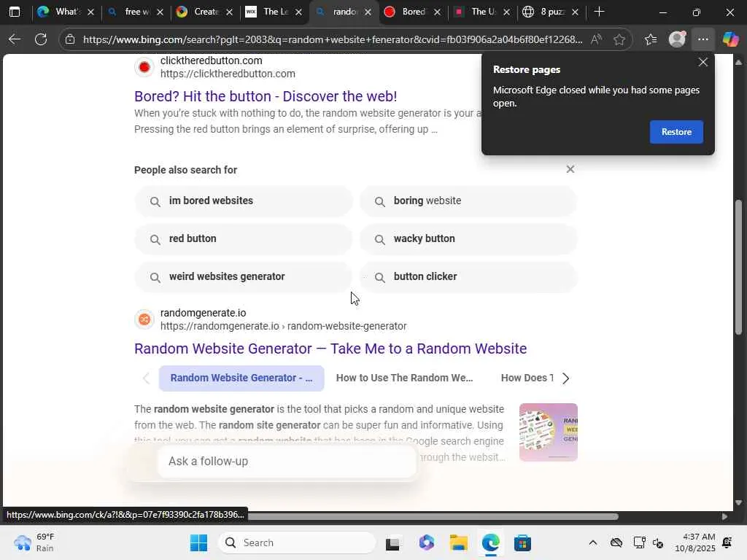Open the notifications bell icon

click(727, 542)
